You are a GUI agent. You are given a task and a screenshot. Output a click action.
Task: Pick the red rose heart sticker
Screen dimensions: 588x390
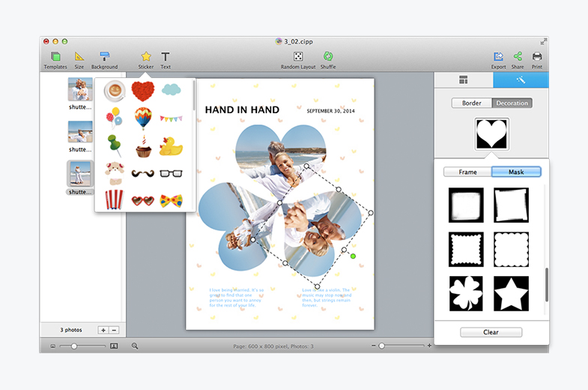pyautogui.click(x=143, y=91)
